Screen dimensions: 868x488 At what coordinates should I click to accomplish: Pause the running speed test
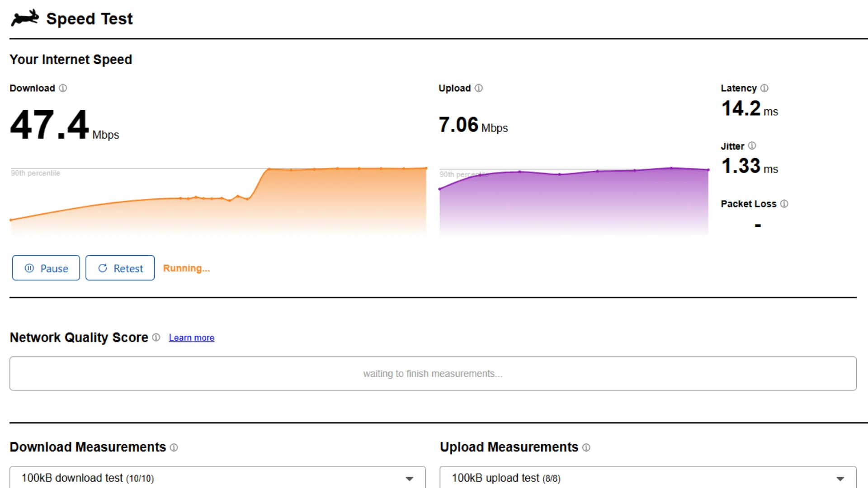[46, 268]
